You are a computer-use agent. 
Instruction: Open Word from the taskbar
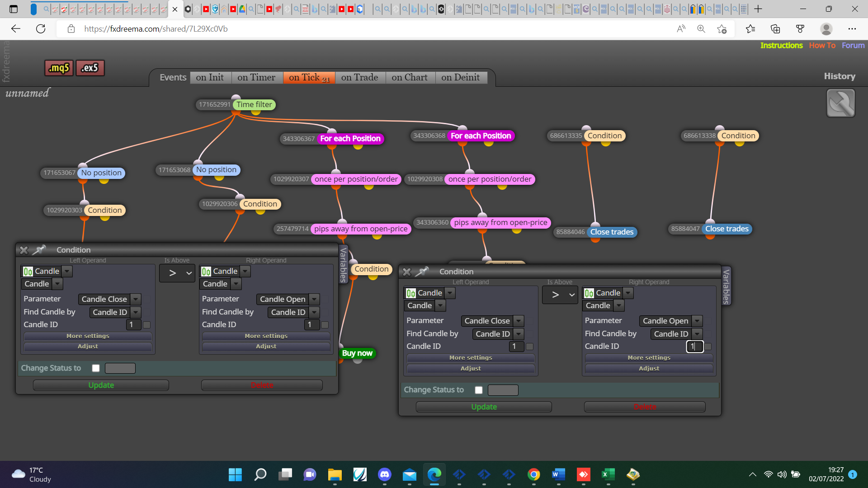[558, 474]
